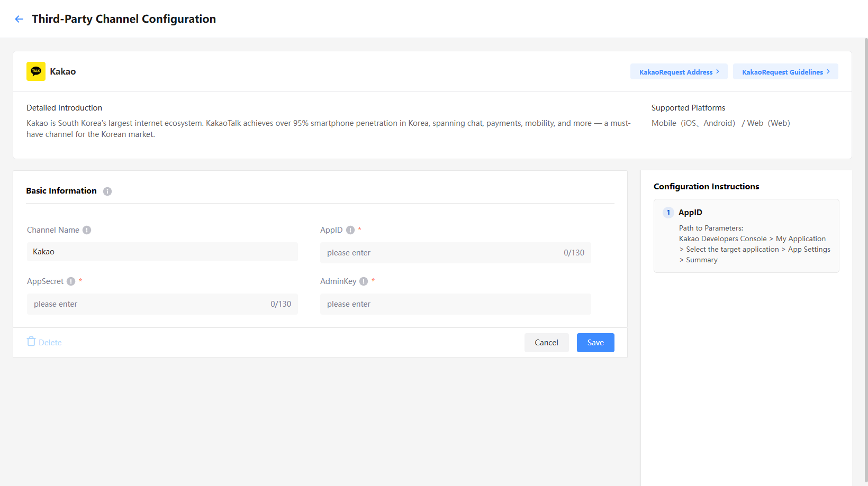This screenshot has height=486, width=868.
Task: Go back using the arrow icon
Action: [x=19, y=19]
